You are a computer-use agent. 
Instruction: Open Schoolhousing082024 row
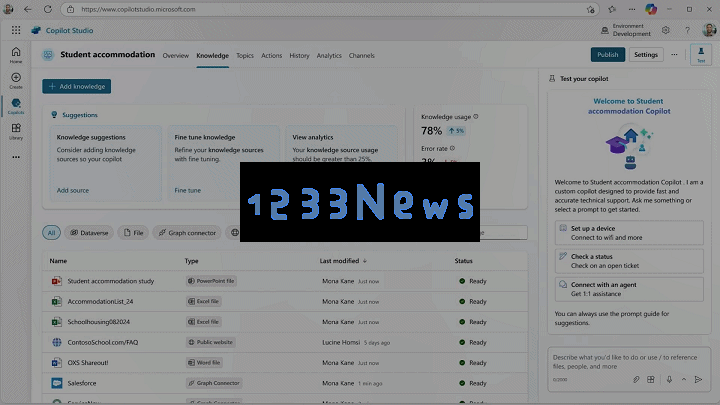pyautogui.click(x=285, y=322)
